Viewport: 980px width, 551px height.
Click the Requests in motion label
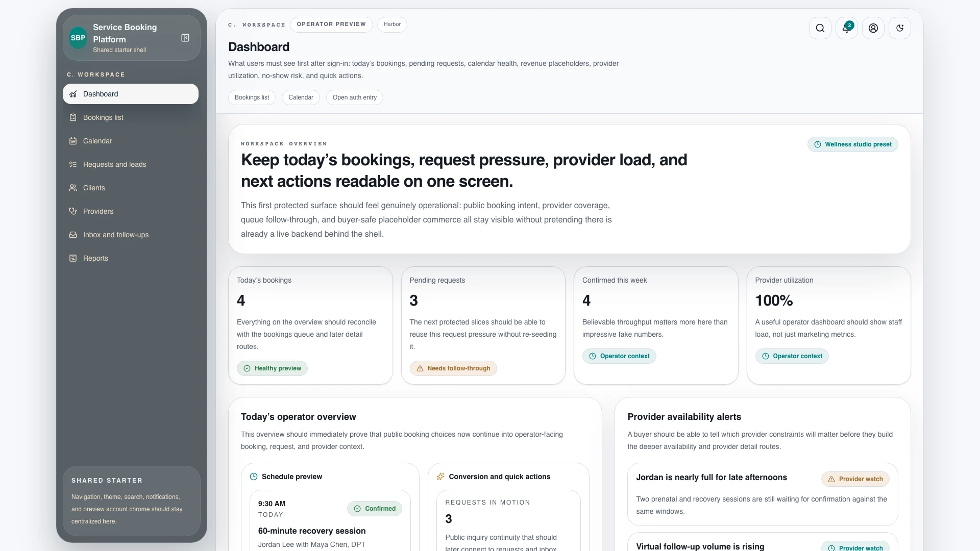pyautogui.click(x=487, y=503)
